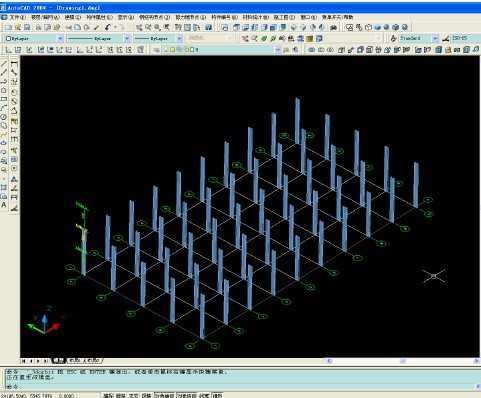Click the Text Style icon beside Standard
The width and height of the screenshot is (481, 398).
[393, 39]
